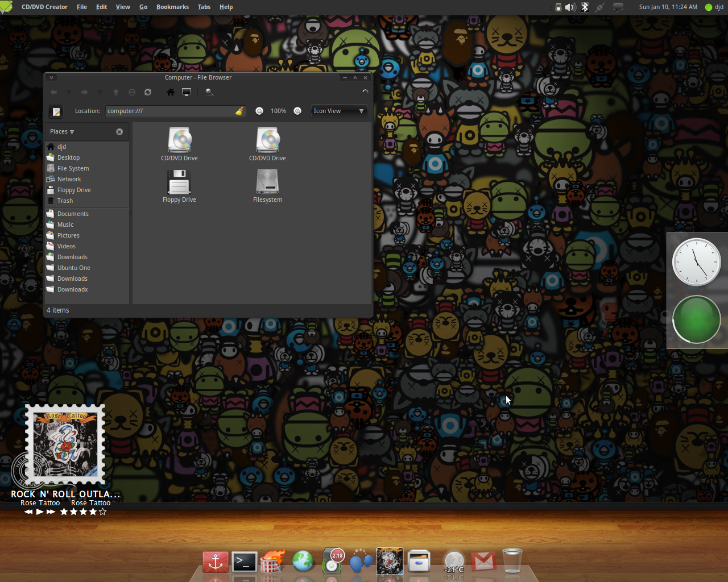728x582 pixels.
Task: Toggle text-based location entry button
Action: [56, 111]
